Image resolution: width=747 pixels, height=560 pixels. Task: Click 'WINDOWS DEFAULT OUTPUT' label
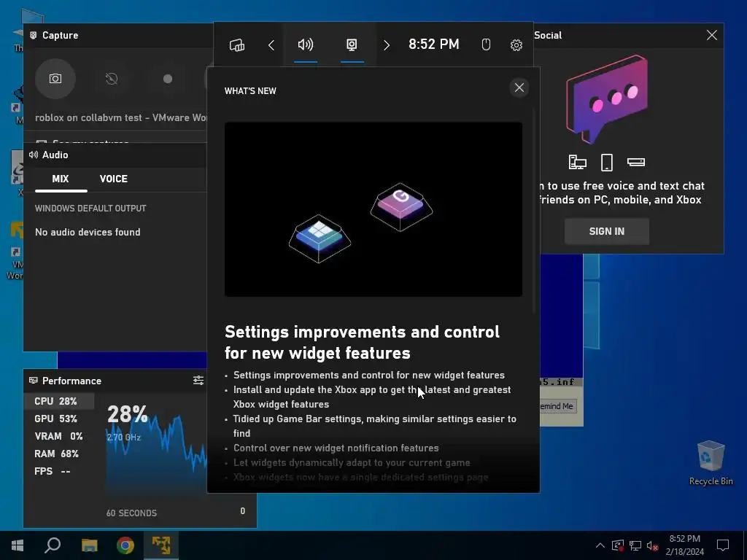click(x=90, y=209)
